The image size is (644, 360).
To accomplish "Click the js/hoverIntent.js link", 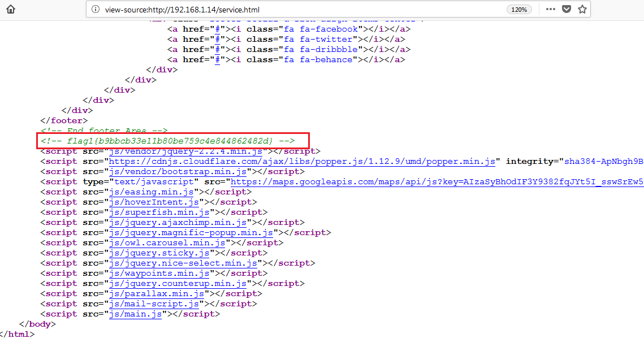I will (154, 202).
